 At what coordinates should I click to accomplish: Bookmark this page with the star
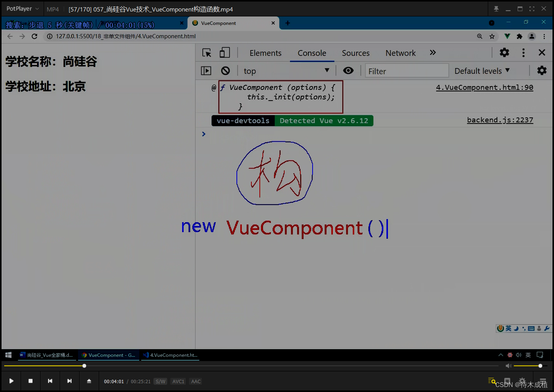pyautogui.click(x=492, y=36)
